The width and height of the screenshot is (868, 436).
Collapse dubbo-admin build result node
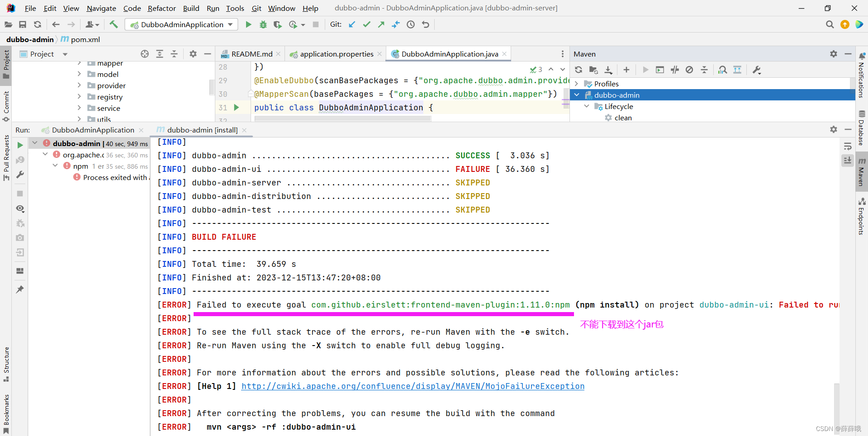coord(35,143)
